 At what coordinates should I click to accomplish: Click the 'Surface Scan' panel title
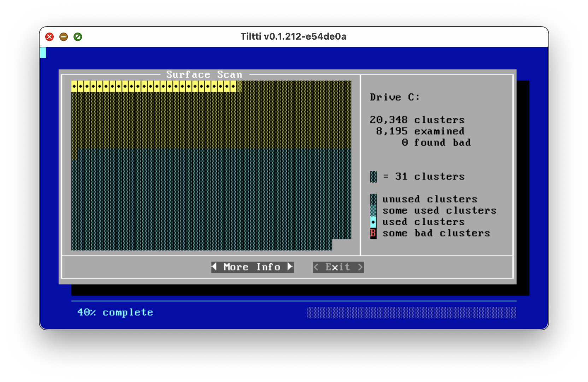[x=204, y=75]
